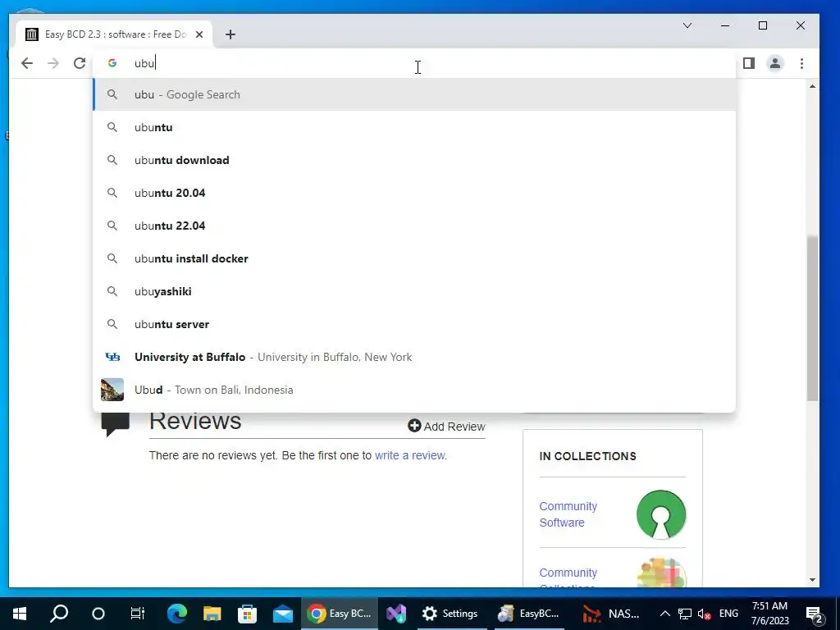Click the address bar containing 'ubu'
Viewport: 840px width, 630px height.
tap(413, 63)
